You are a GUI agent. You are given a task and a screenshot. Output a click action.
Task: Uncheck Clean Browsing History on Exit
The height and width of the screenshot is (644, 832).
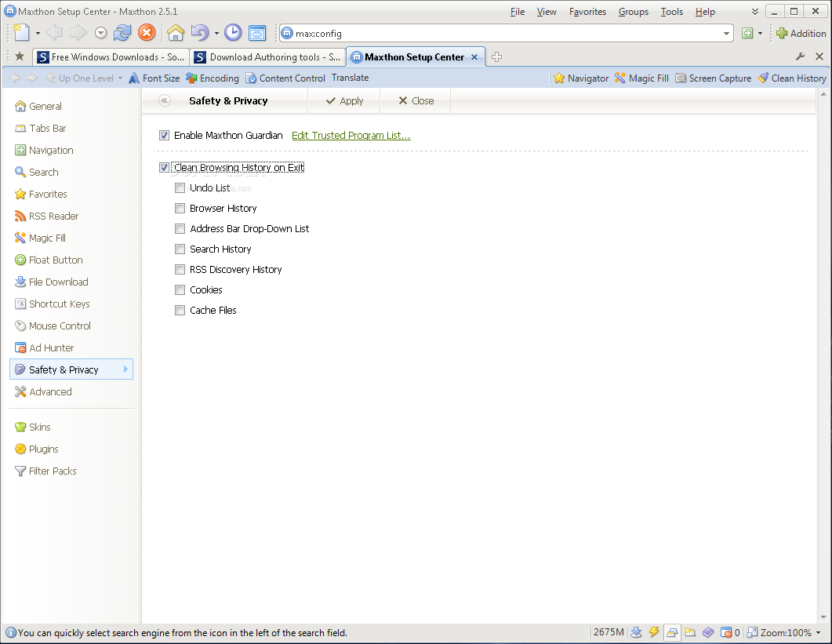pos(164,168)
